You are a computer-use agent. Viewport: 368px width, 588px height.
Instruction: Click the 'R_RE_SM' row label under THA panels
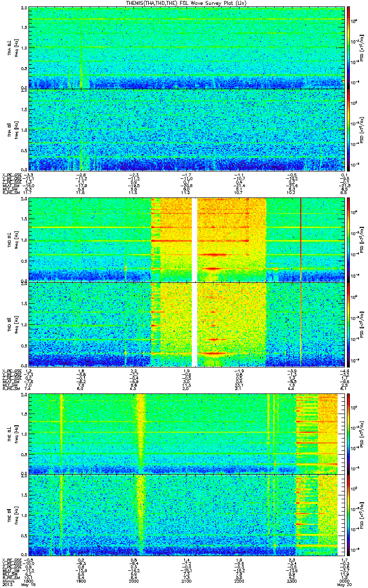point(11,194)
